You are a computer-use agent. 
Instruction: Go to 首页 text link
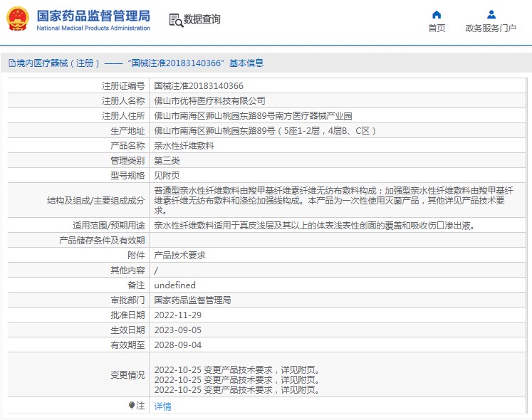click(x=437, y=28)
